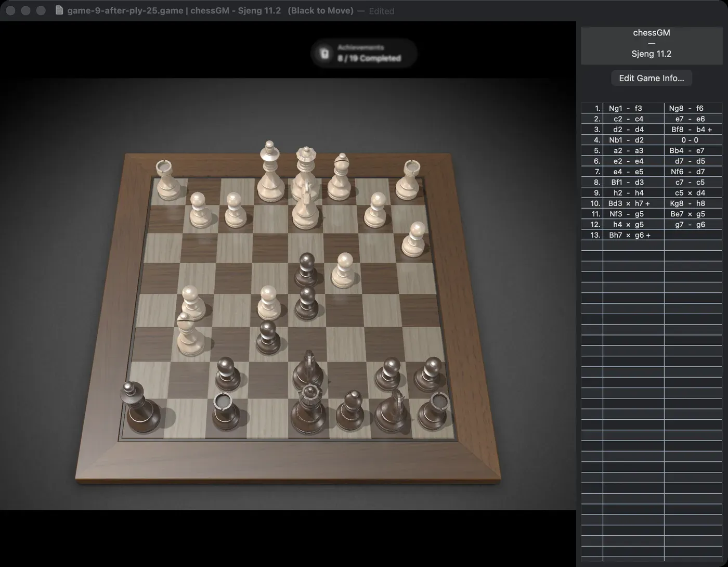
Task: Select move 'e2 - e4' in move list
Action: [x=628, y=161]
